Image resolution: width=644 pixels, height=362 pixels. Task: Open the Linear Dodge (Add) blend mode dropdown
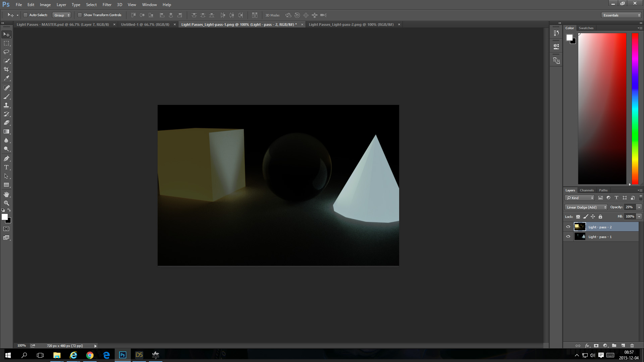click(x=586, y=207)
